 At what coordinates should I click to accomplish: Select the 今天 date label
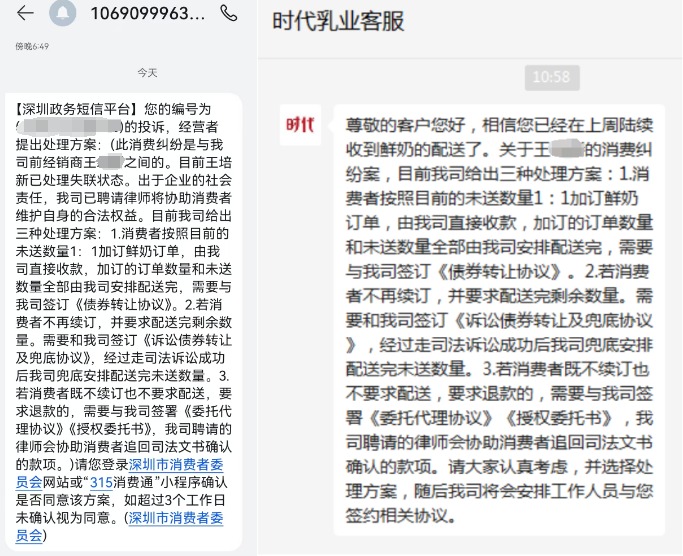click(147, 73)
